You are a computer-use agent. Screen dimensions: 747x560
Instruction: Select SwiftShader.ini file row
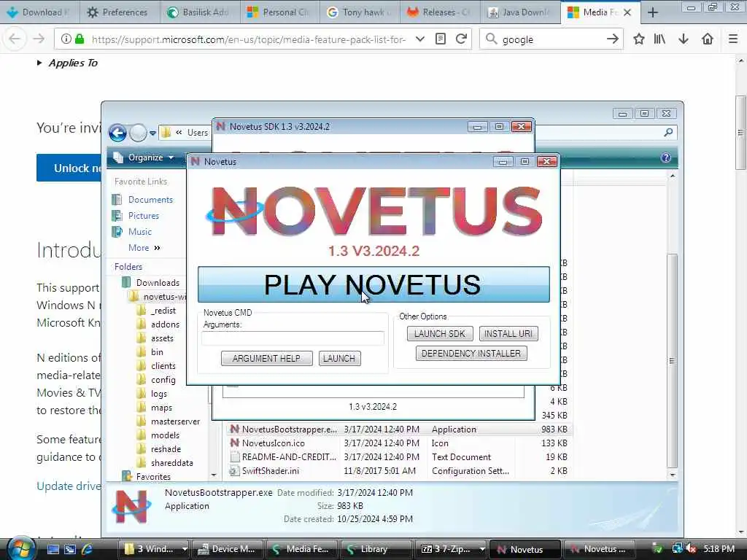(x=399, y=470)
